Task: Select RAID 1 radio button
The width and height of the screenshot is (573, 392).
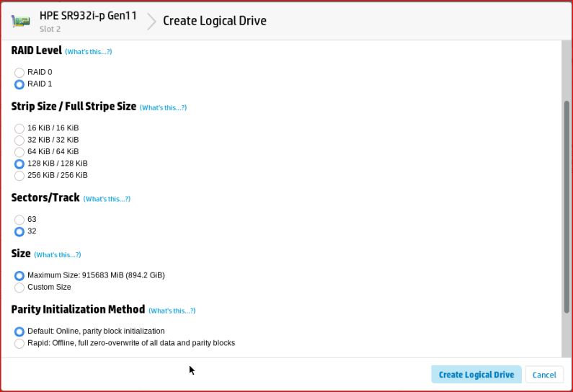Action: pos(19,84)
